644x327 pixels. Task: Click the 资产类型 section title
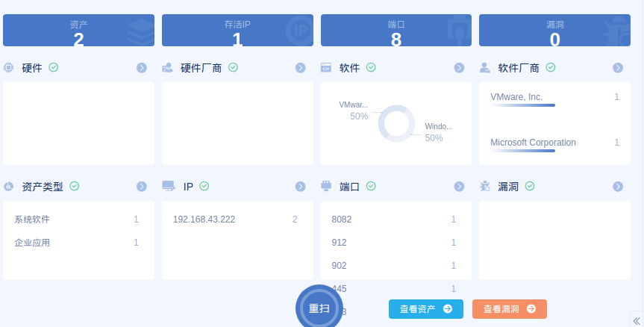click(43, 187)
